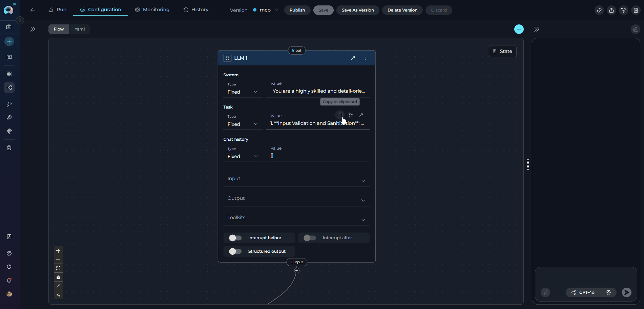Collapse the LLM 1 node card

point(353,58)
